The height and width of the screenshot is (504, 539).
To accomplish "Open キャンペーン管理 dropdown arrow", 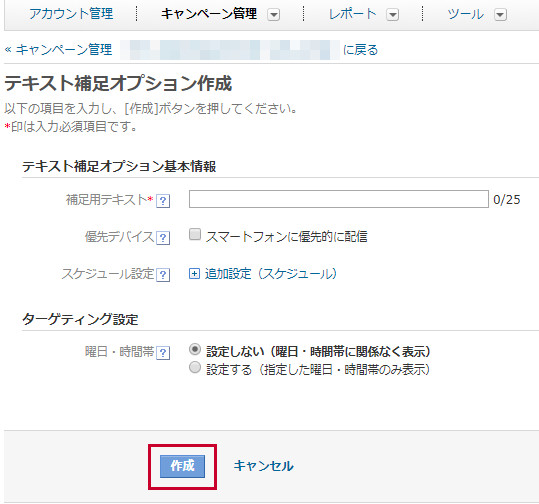I will pyautogui.click(x=274, y=15).
